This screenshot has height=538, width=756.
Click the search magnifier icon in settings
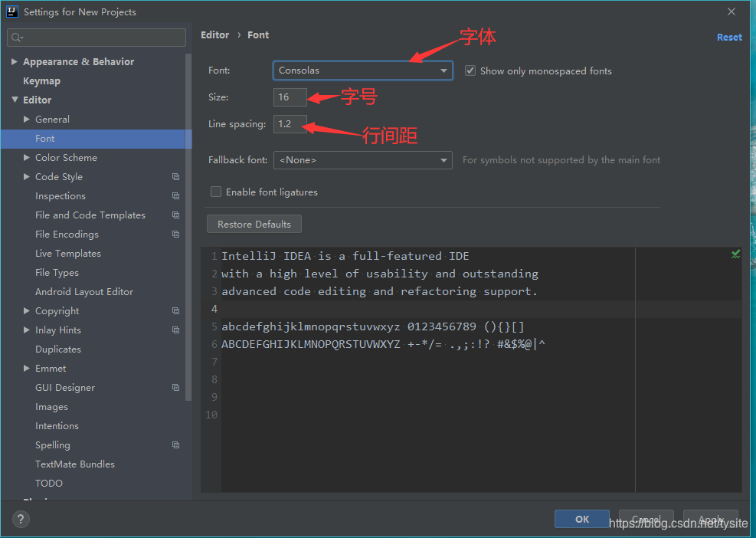click(17, 38)
